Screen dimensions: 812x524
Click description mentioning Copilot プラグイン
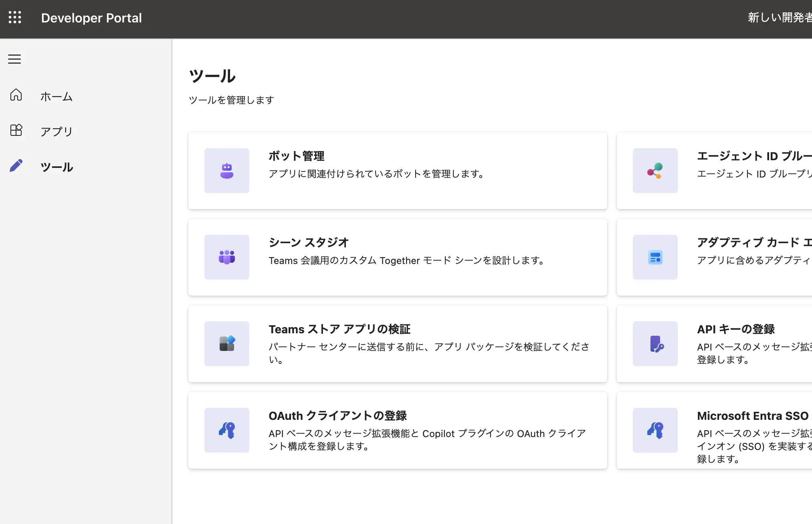click(427, 439)
